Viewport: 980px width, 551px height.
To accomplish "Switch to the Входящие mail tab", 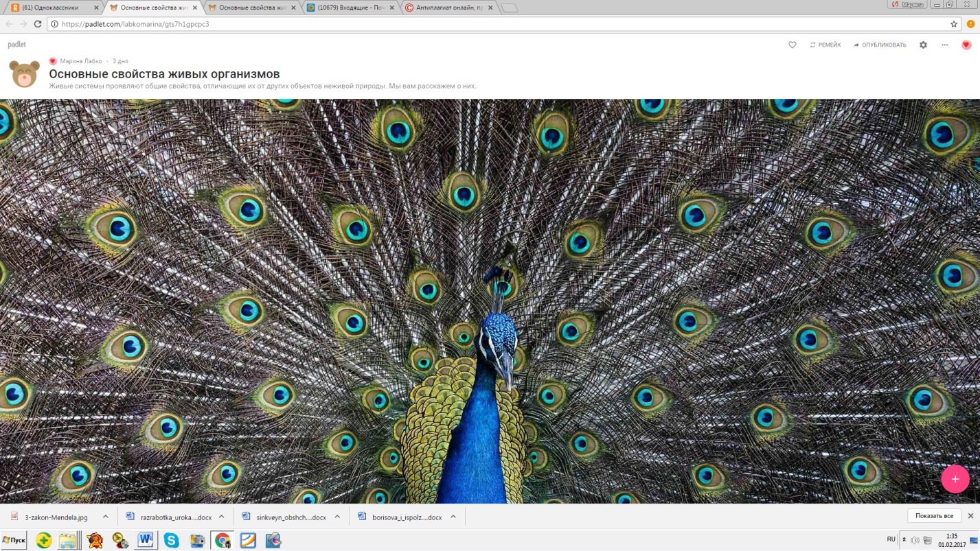I will 349,8.
